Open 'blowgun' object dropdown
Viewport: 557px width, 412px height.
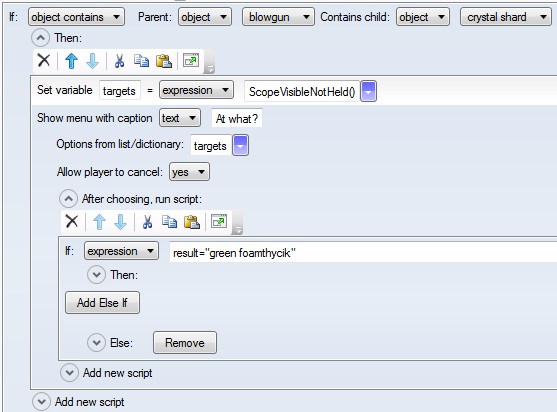[278, 17]
